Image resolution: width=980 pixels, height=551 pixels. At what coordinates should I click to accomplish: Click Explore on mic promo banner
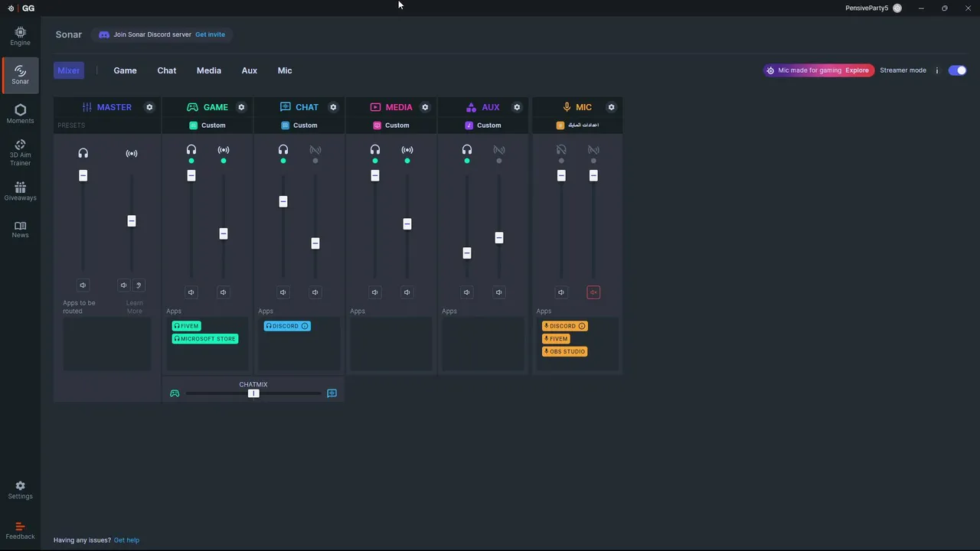pyautogui.click(x=857, y=70)
